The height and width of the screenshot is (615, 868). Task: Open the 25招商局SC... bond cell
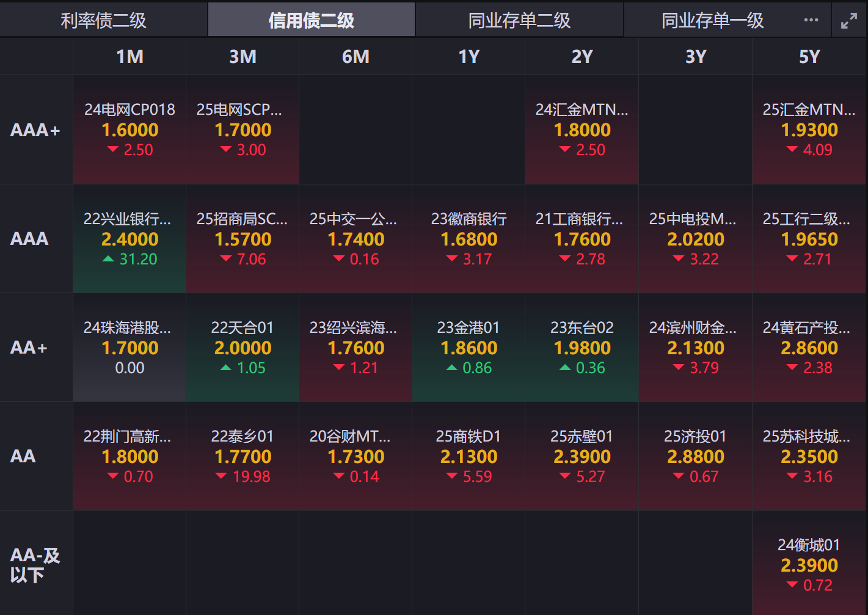[243, 239]
